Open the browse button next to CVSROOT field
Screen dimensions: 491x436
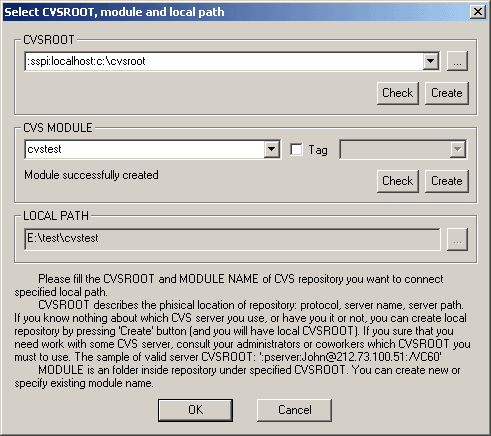[457, 61]
